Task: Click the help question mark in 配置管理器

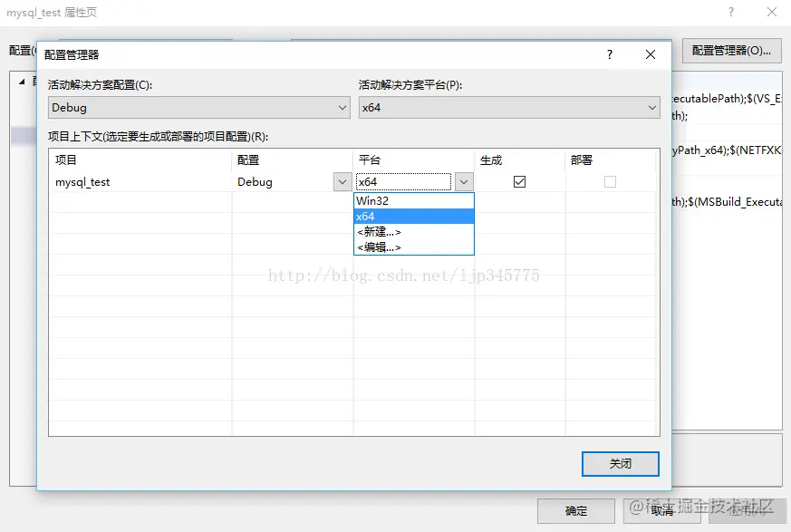Action: pos(610,54)
